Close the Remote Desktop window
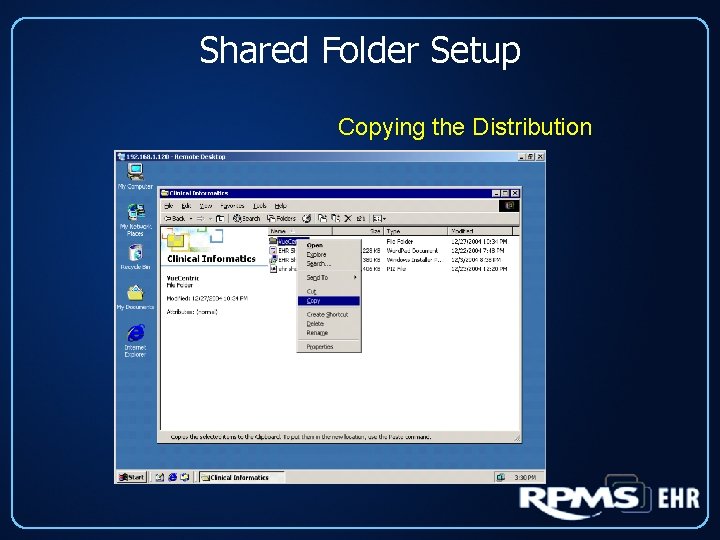 point(540,157)
